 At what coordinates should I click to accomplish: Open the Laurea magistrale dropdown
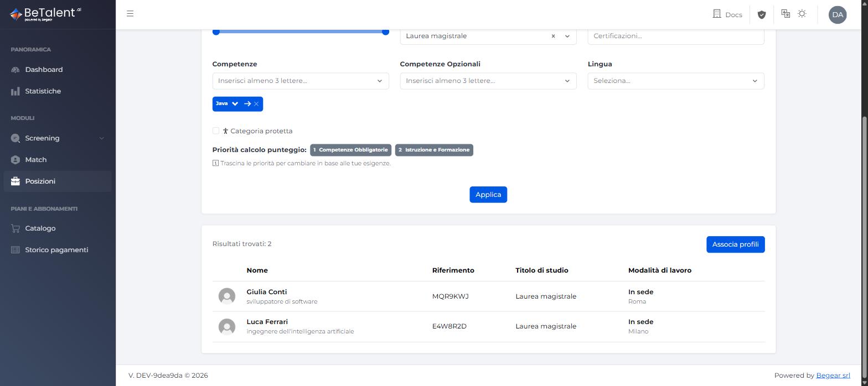tap(567, 36)
